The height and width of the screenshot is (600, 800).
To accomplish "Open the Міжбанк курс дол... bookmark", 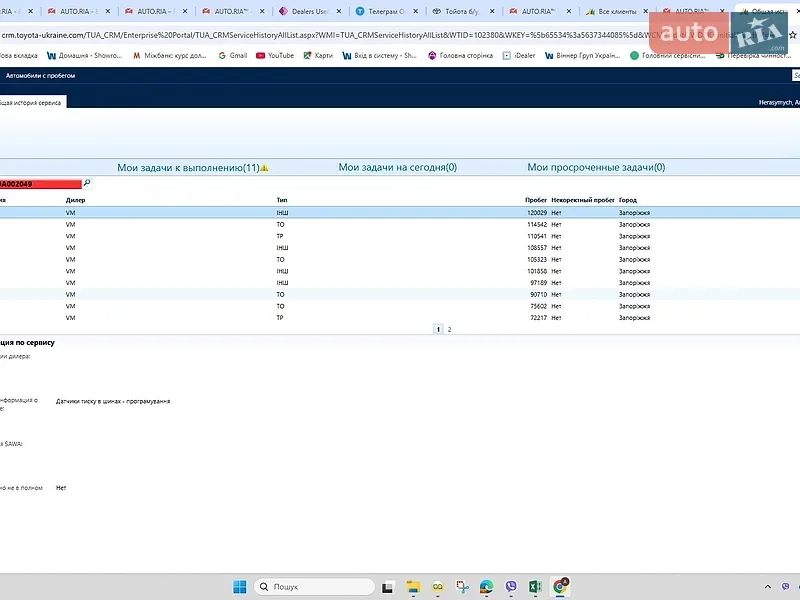I will click(169, 56).
